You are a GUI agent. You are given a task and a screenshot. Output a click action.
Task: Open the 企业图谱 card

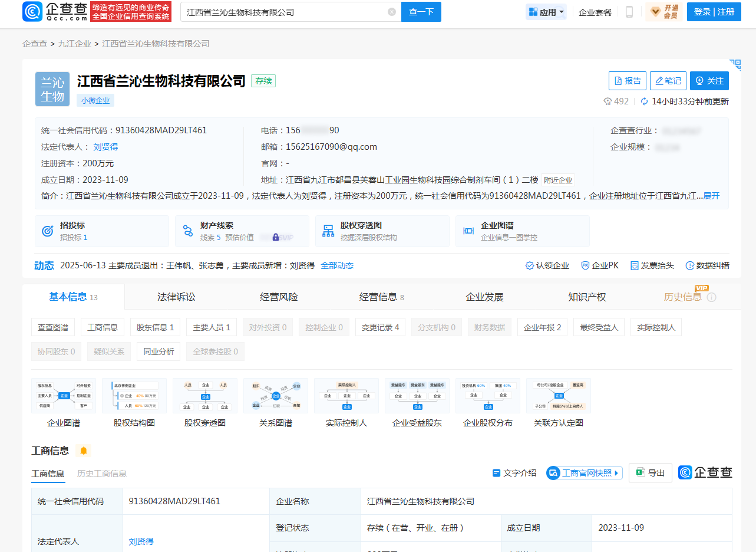click(x=522, y=231)
